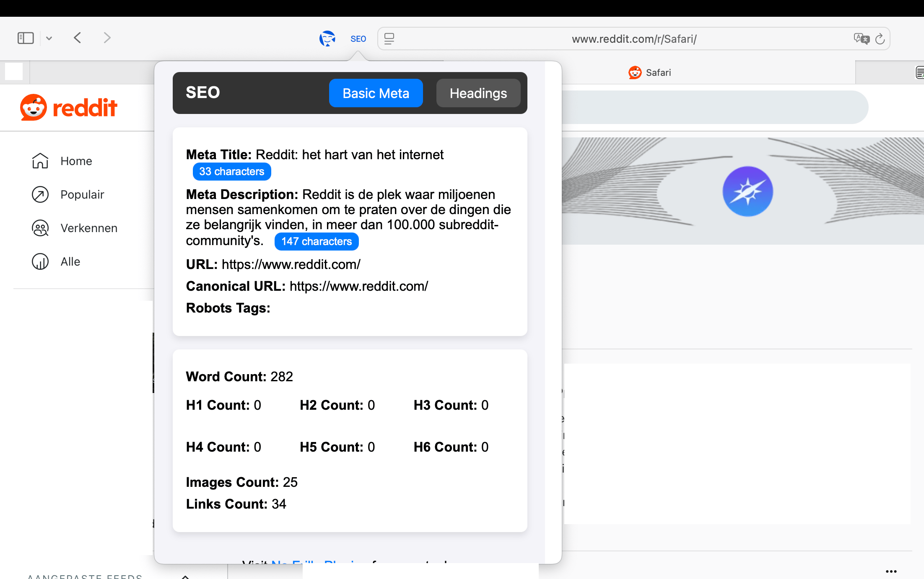Click the H1 Count value

point(257,405)
